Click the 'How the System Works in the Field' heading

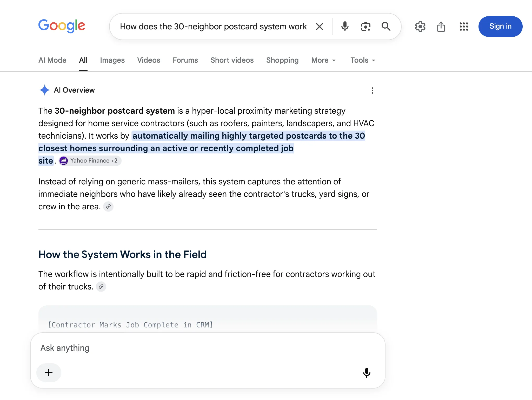[x=123, y=254]
